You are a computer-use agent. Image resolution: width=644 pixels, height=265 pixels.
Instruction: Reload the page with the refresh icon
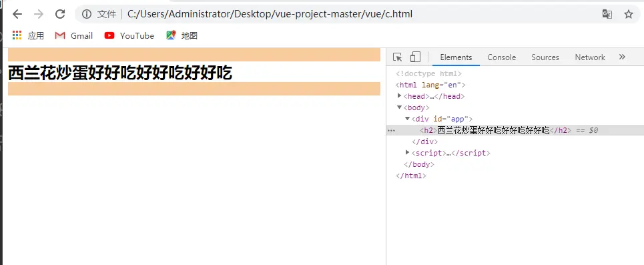pos(60,15)
